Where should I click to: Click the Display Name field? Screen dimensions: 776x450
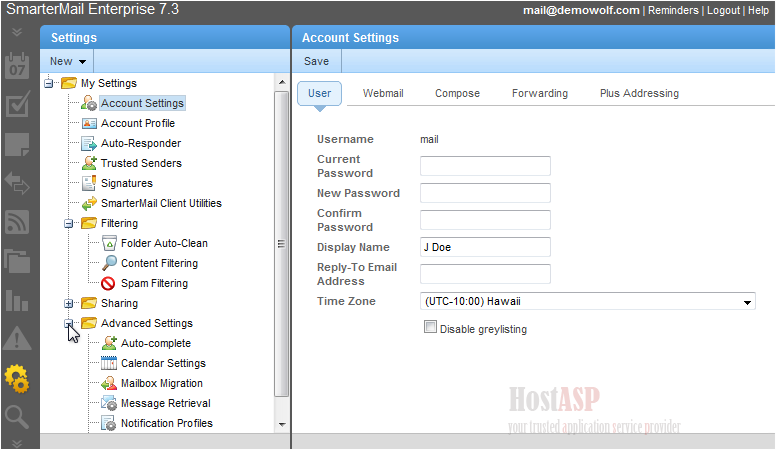pyautogui.click(x=485, y=247)
